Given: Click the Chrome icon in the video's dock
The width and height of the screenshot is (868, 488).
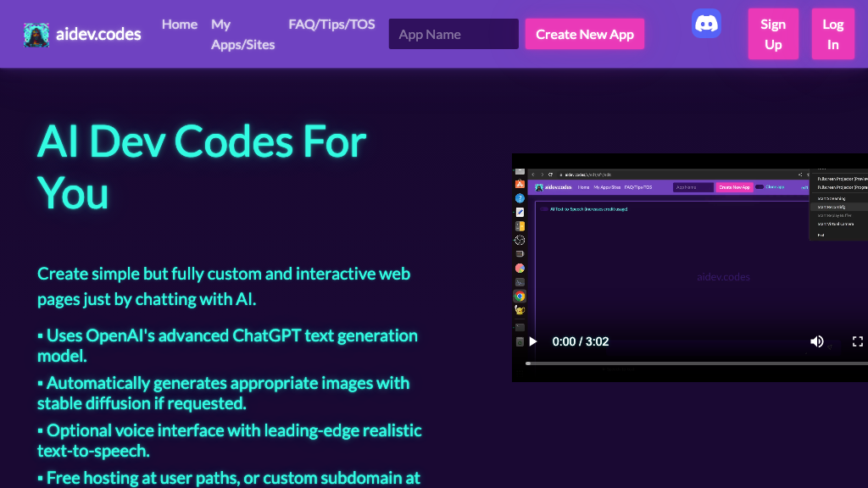Looking at the screenshot, I should point(520,296).
